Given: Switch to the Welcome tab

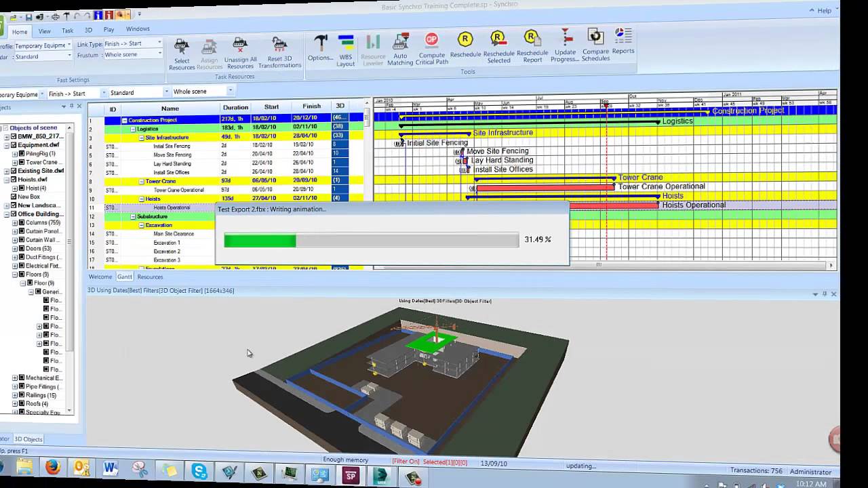Looking at the screenshot, I should pyautogui.click(x=100, y=277).
